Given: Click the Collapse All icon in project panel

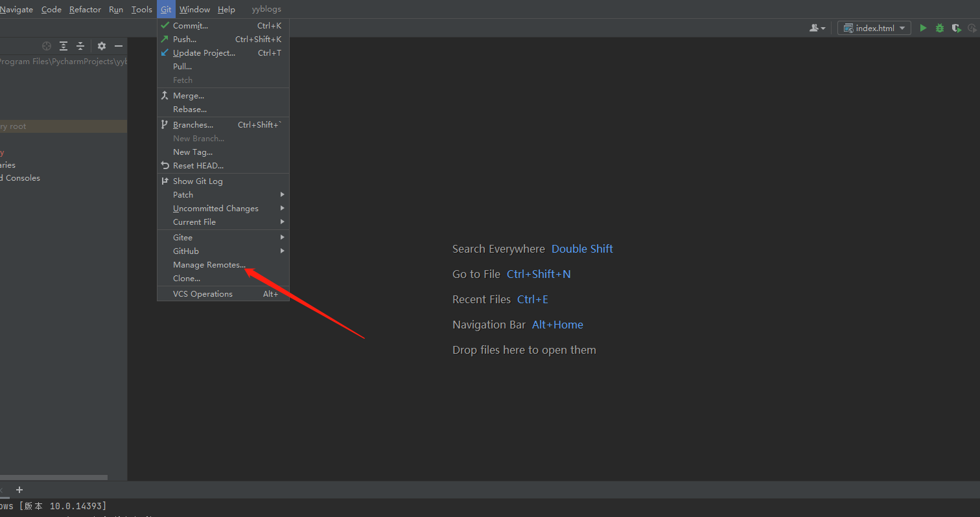Looking at the screenshot, I should tap(80, 45).
